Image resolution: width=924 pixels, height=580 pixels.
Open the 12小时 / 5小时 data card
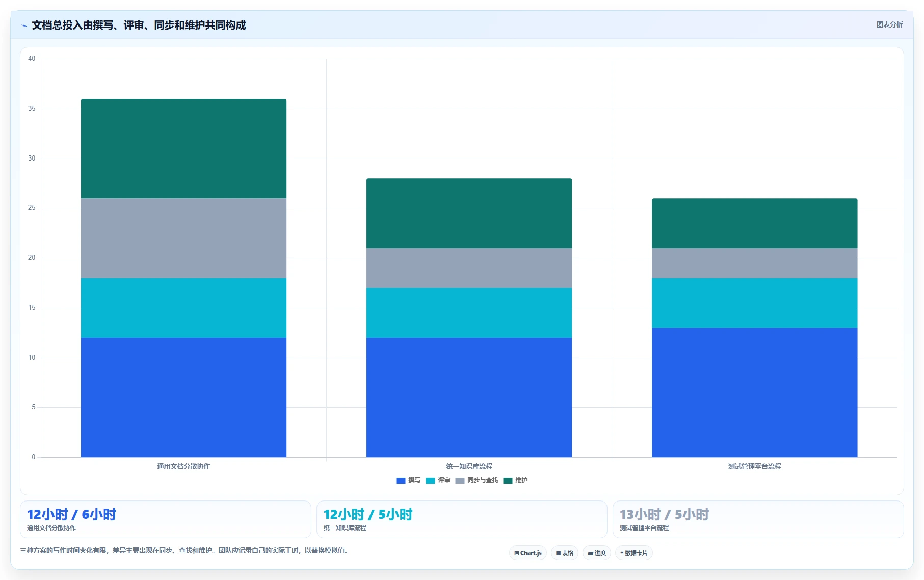[462, 519]
